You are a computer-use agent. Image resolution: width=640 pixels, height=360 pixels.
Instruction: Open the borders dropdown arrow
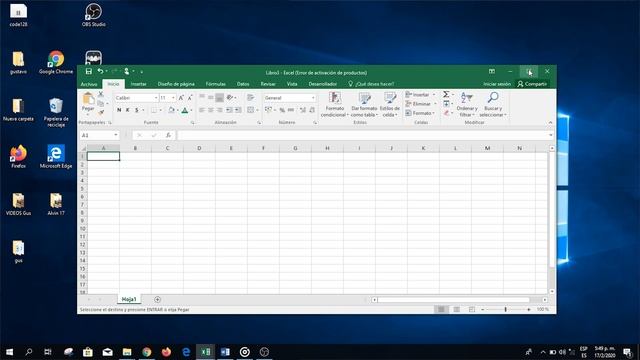(x=160, y=110)
